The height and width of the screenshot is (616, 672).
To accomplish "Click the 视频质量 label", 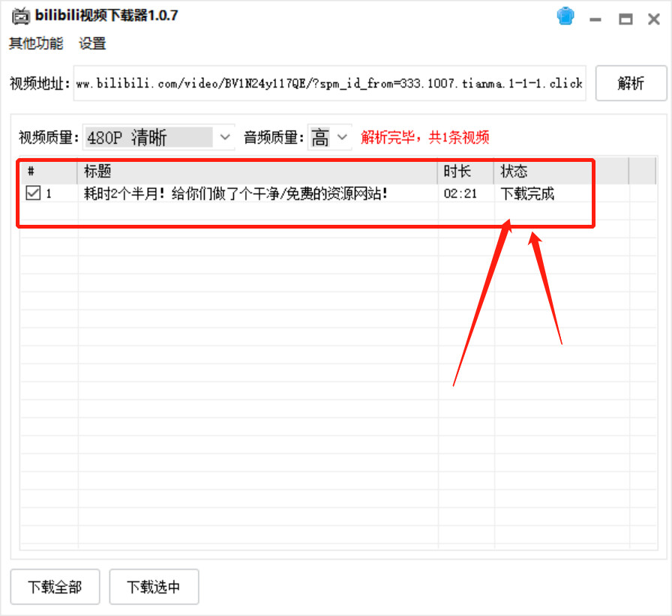I will (49, 137).
